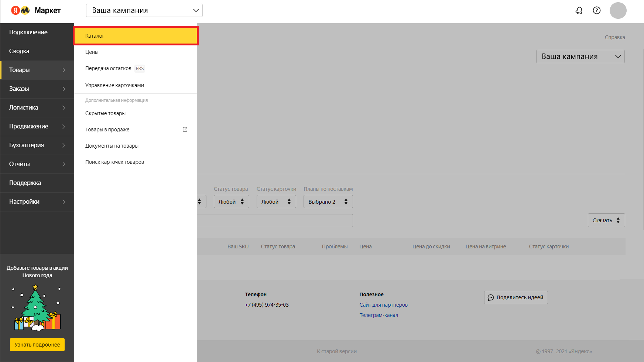This screenshot has width=644, height=362.
Task: Open the Ваша кампания dropdown in header
Action: [144, 10]
